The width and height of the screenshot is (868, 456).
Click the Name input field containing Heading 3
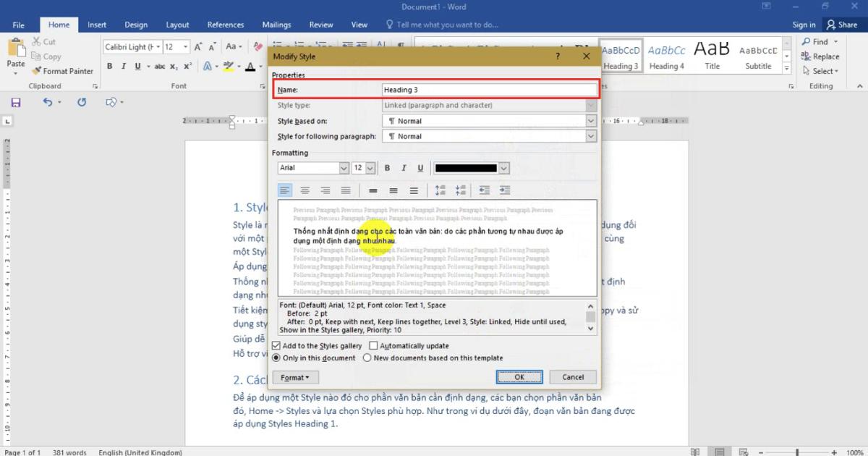coord(489,90)
